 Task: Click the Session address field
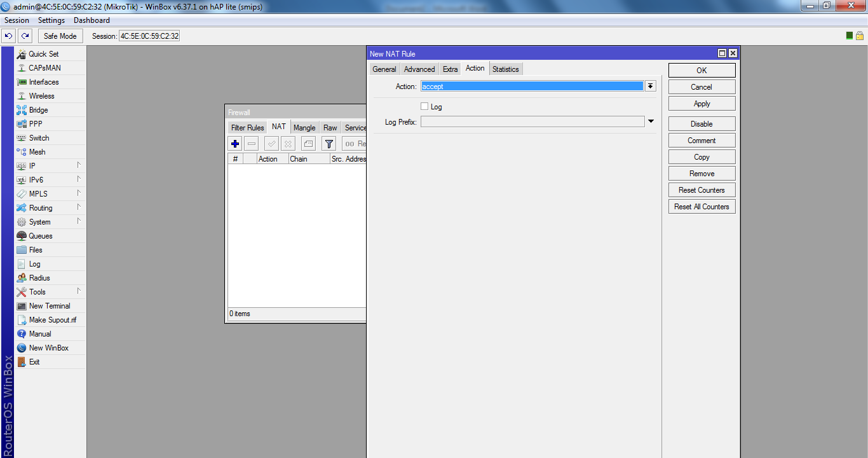(x=149, y=36)
